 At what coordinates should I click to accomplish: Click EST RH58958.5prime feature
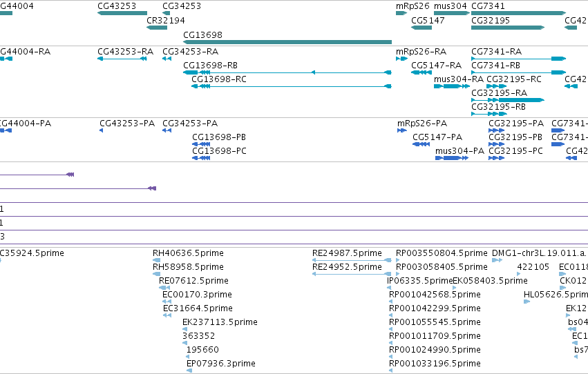point(157,274)
